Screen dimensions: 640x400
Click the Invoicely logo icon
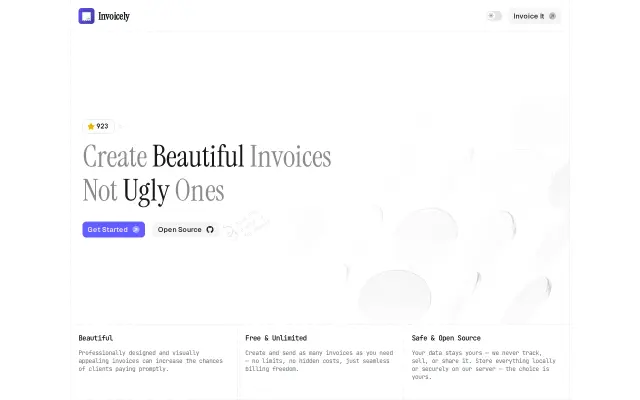pos(86,16)
